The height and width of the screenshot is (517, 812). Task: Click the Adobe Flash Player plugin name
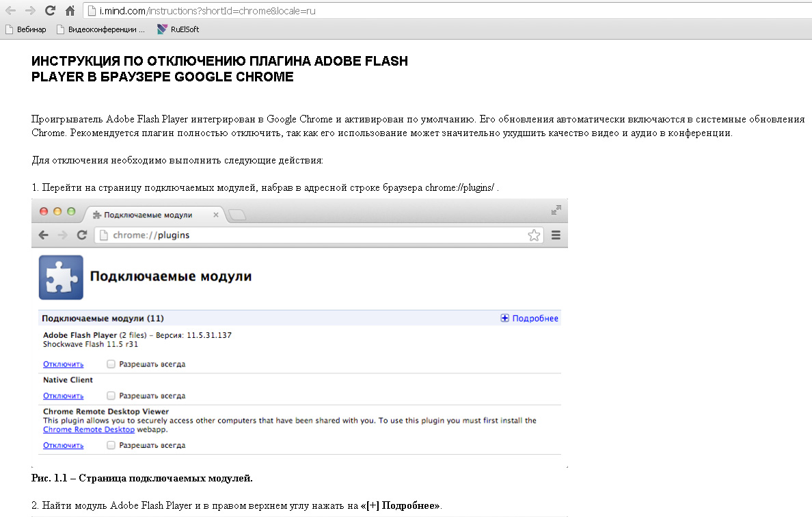(80, 335)
